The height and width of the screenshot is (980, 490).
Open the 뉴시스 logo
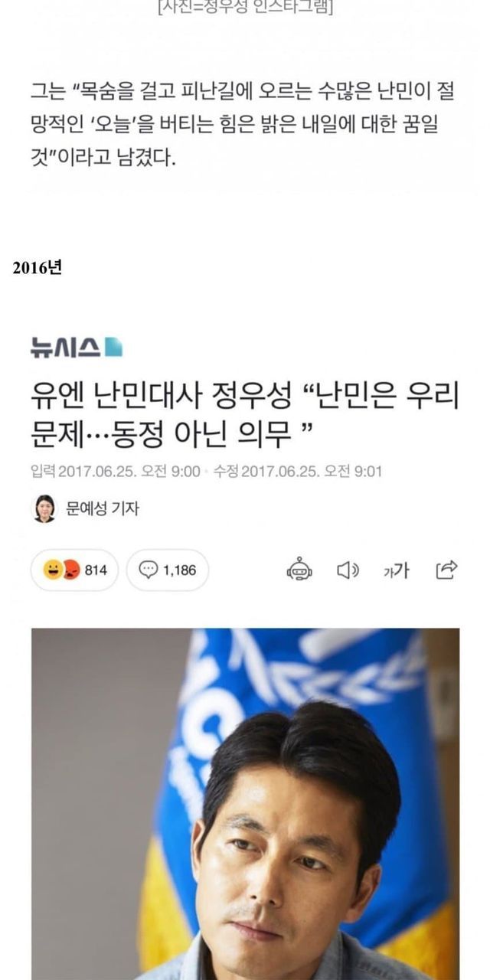pos(76,348)
